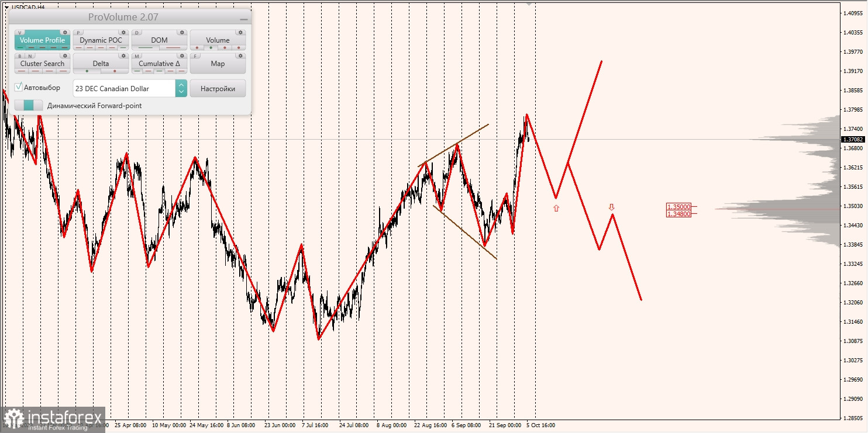Uncheck the Автовыбор checkbox

(x=19, y=87)
